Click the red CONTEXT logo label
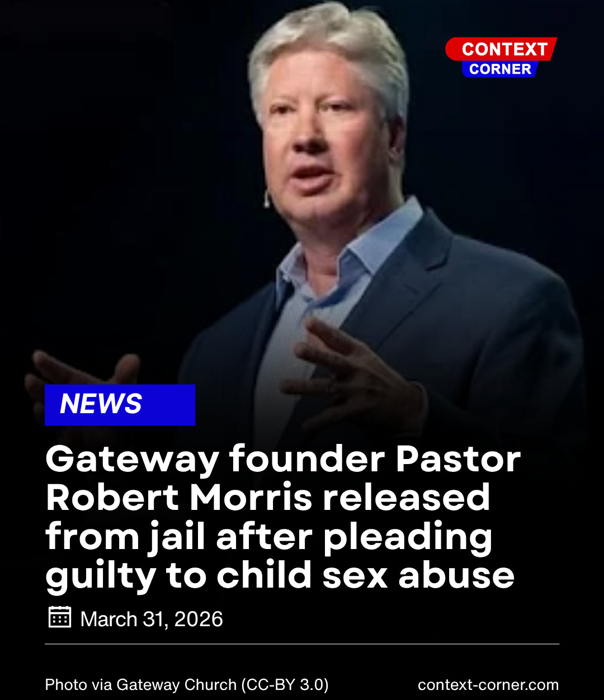Viewport: 604px width, 700px height. [x=502, y=49]
